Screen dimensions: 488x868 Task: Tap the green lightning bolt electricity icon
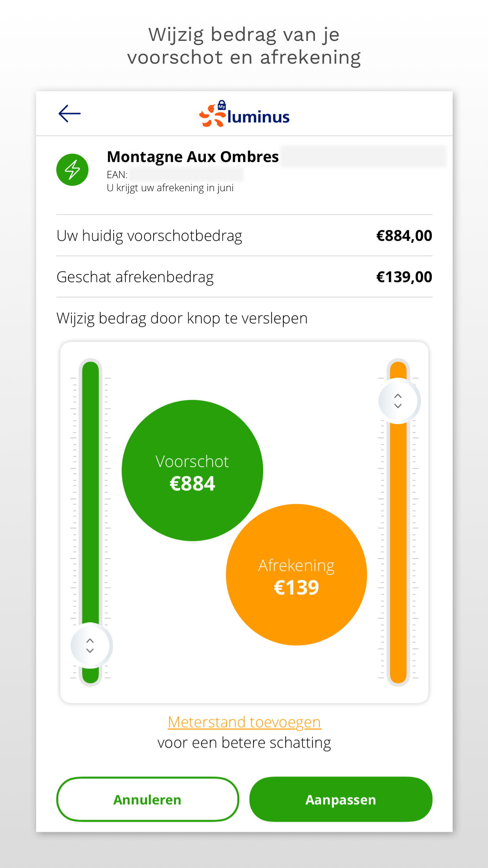point(72,170)
